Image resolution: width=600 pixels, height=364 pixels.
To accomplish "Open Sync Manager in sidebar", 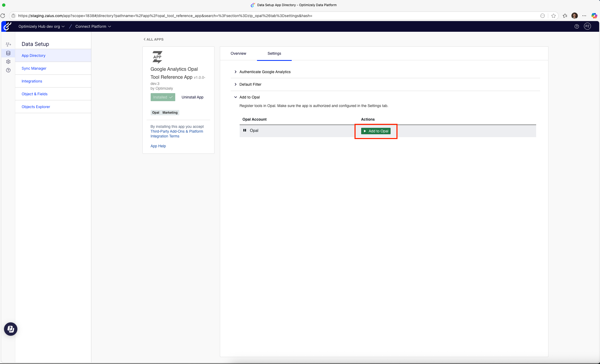I will (34, 68).
